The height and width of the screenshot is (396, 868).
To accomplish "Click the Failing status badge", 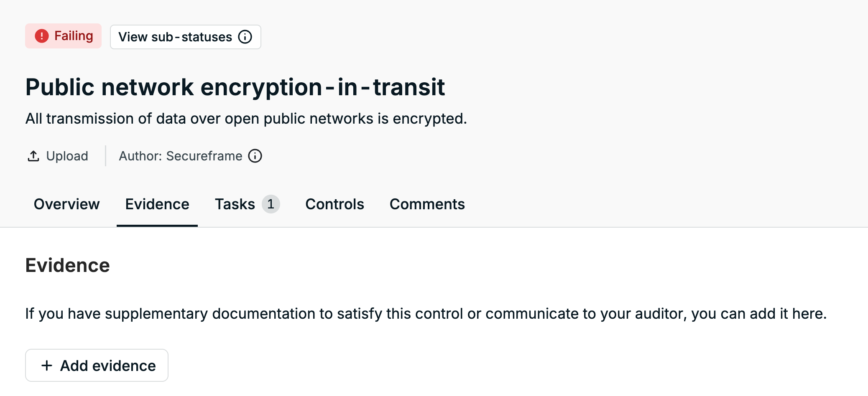I will coord(63,36).
